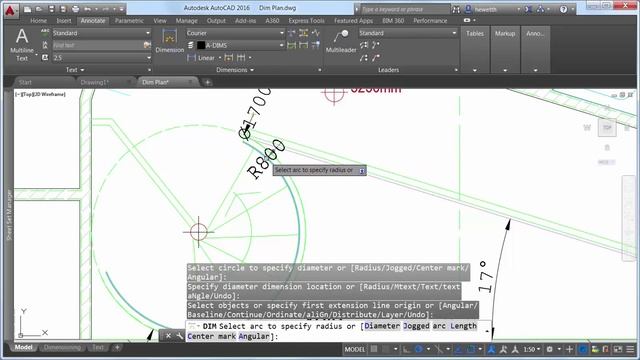
Task: Toggle 2D object snap in status bar
Action: [471, 349]
